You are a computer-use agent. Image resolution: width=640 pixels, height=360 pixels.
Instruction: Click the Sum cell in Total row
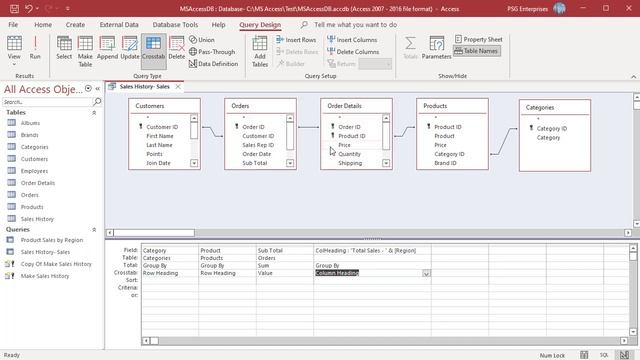[x=285, y=265]
